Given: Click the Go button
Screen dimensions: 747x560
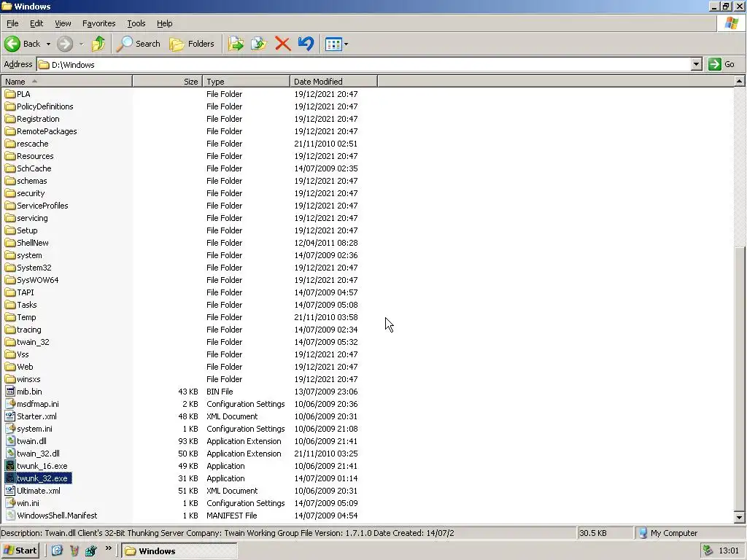Looking at the screenshot, I should (721, 64).
